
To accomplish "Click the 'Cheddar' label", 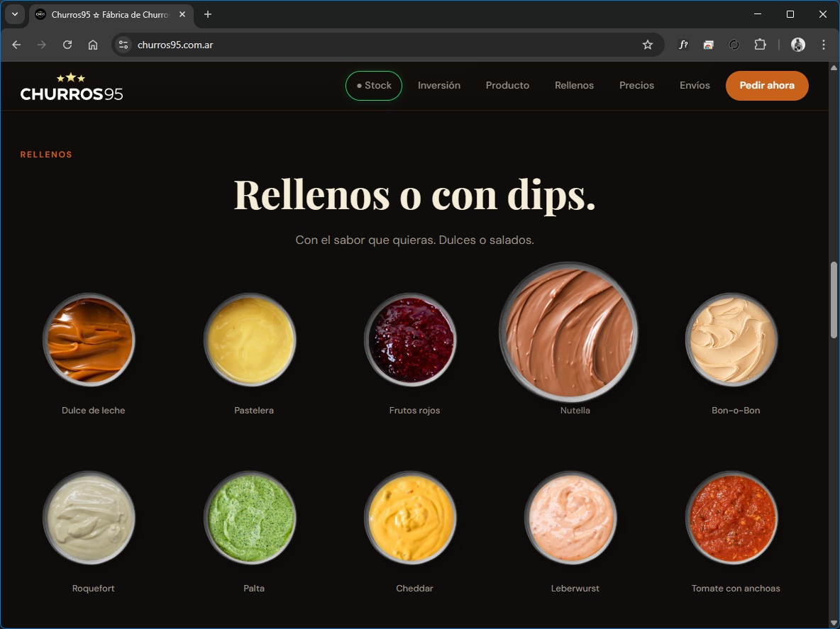I will tap(414, 589).
